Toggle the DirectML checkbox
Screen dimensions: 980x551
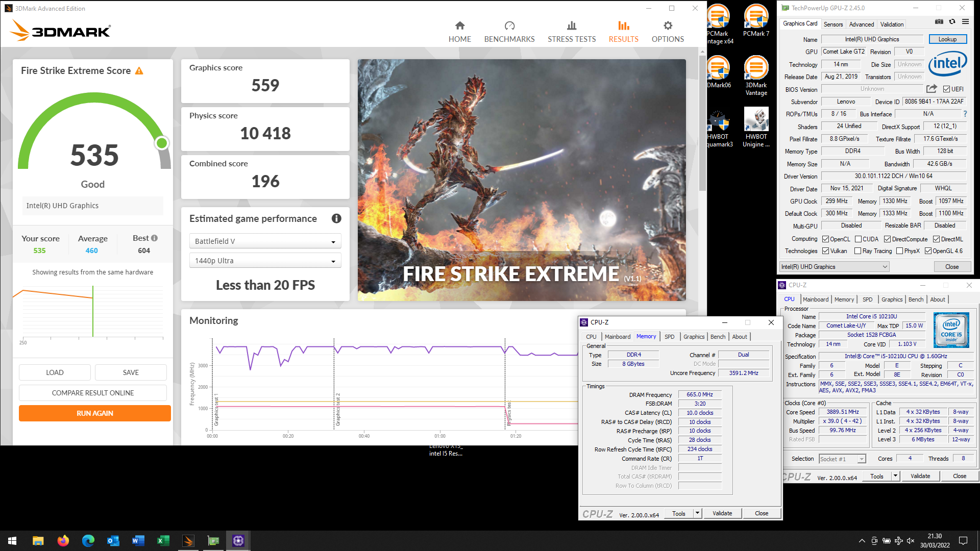[x=936, y=239]
